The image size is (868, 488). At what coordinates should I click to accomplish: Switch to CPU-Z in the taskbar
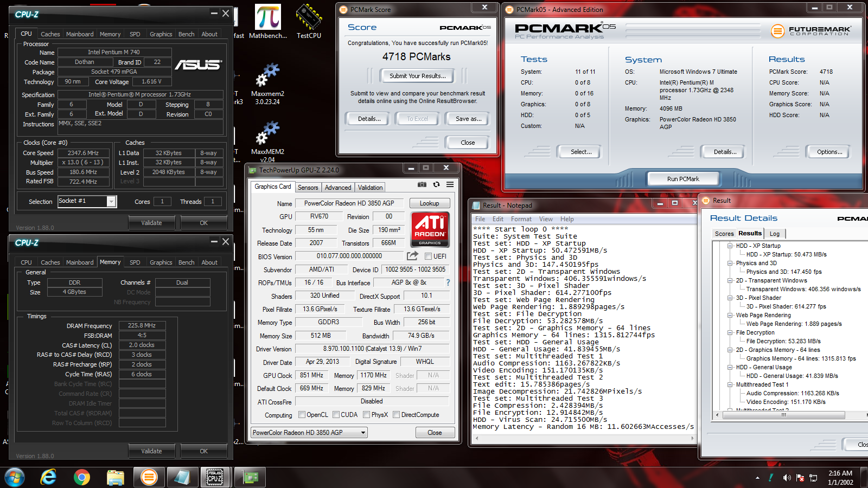215,477
